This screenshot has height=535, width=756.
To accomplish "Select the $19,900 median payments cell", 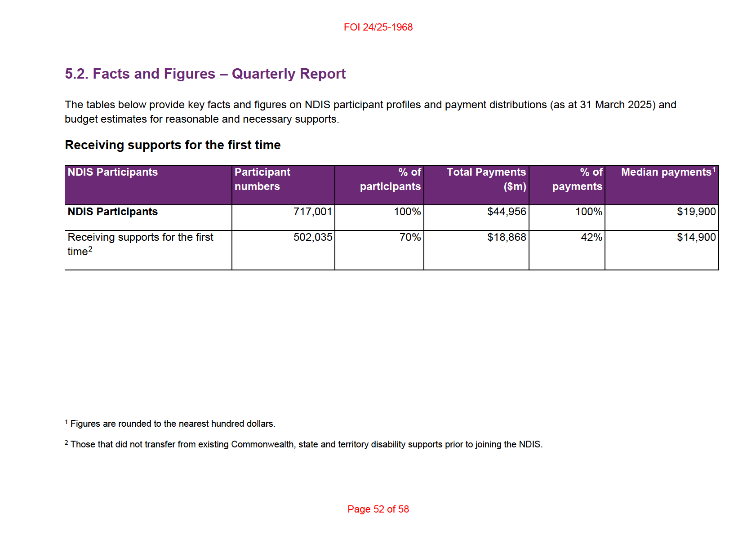I will 662,218.
